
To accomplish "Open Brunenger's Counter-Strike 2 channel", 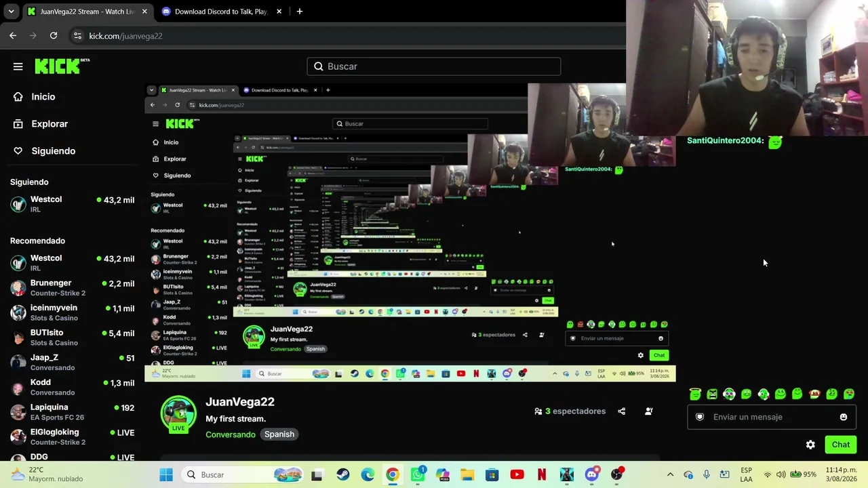I will (x=72, y=287).
